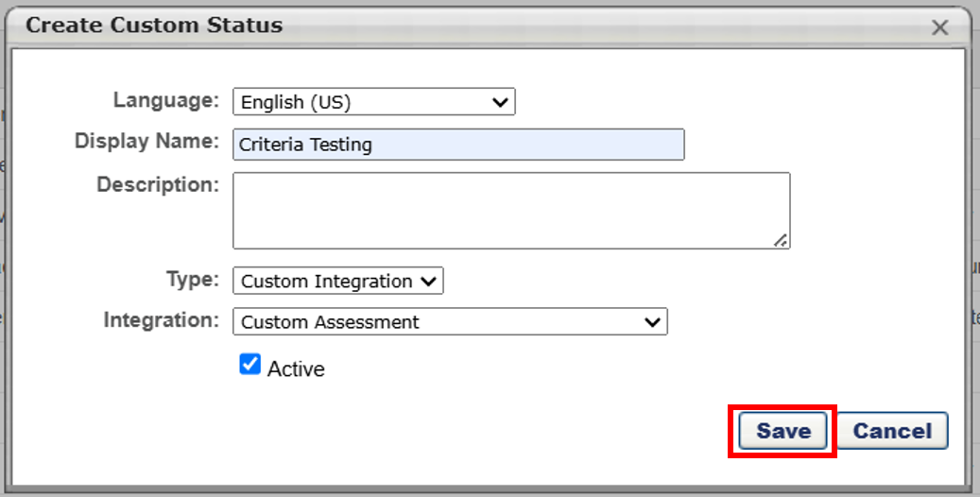
Task: Open the Language dropdown showing English (US)
Action: (373, 102)
